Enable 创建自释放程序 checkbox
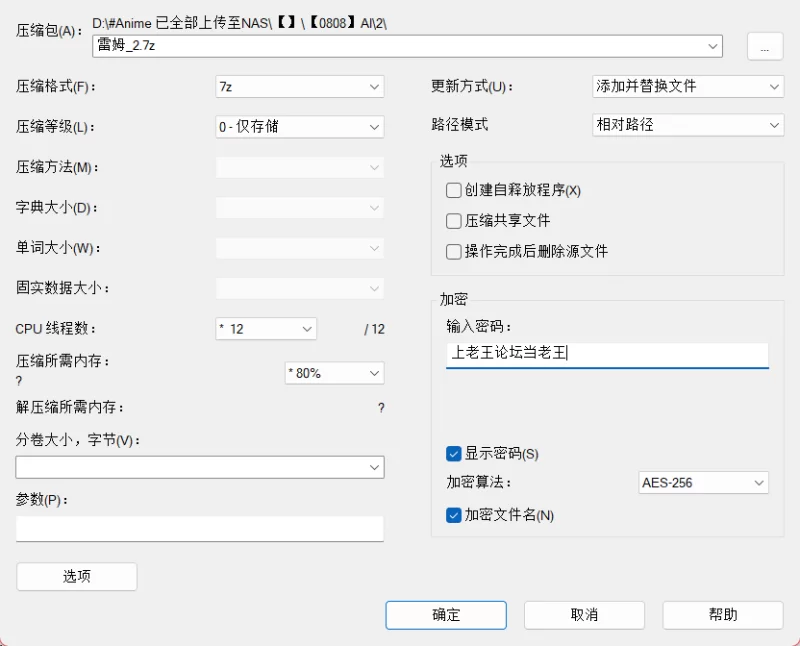The width and height of the screenshot is (800, 646). coord(454,190)
